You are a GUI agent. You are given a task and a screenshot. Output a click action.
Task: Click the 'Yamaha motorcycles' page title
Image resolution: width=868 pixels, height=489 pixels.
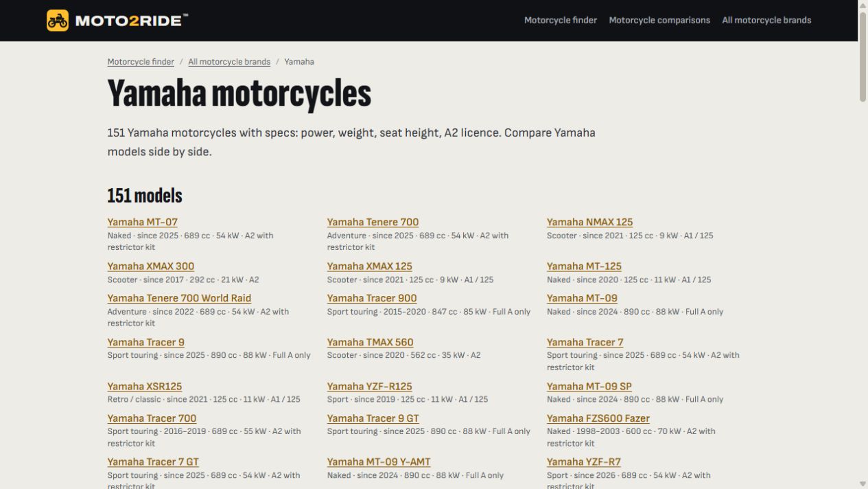239,94
